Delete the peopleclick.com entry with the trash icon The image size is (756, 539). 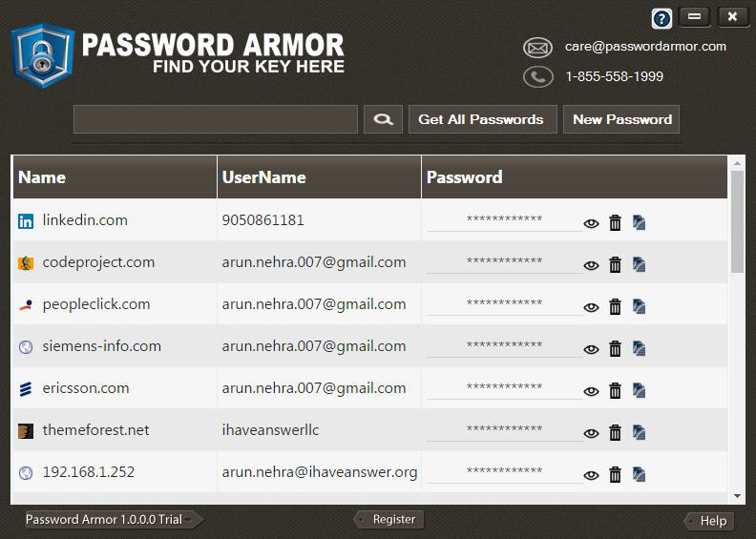pyautogui.click(x=615, y=306)
